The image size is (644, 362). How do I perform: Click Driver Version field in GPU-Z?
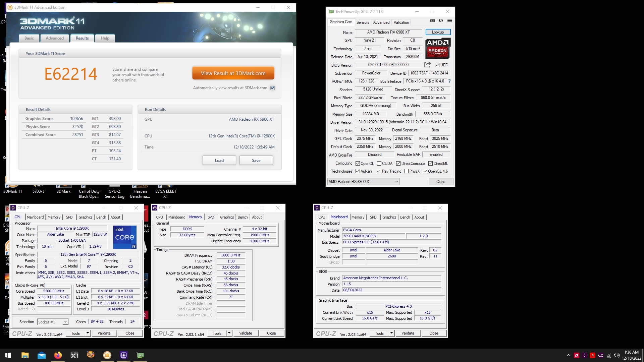(402, 122)
